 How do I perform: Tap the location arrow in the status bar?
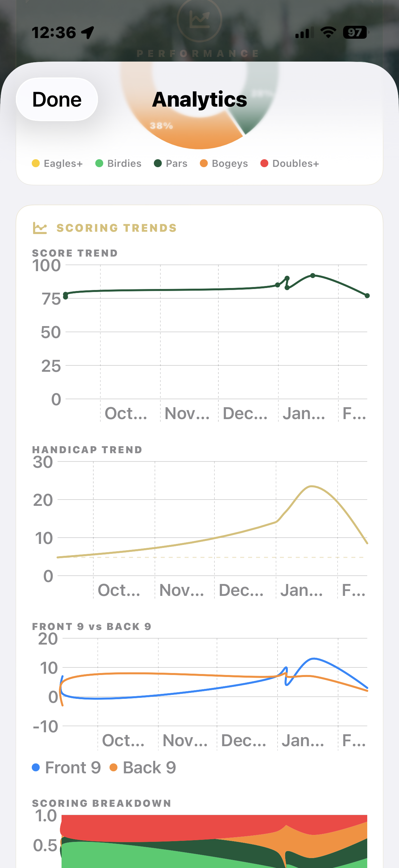click(87, 32)
